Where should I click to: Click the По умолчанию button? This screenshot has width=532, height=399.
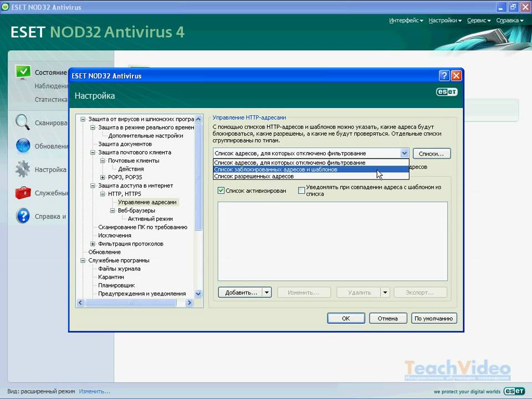point(433,318)
